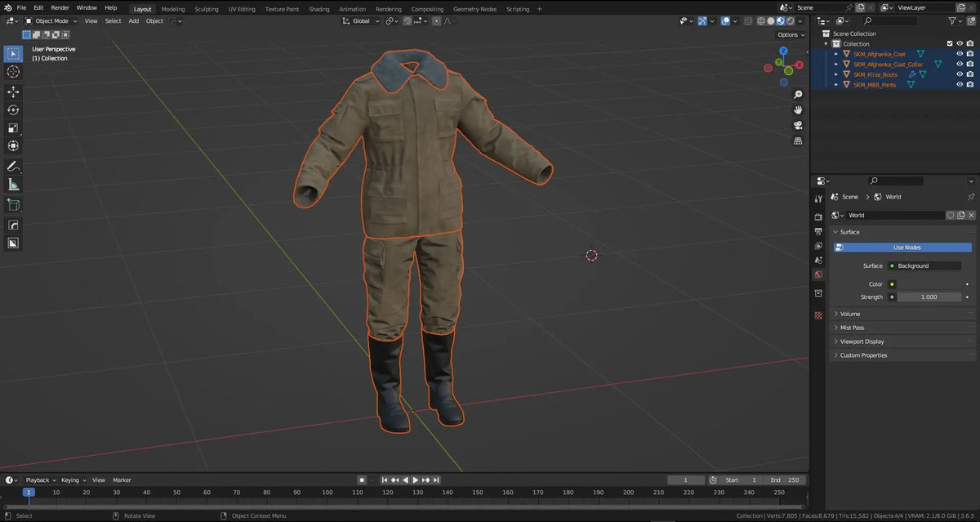Activate the Move tool
980x522 pixels.
click(x=13, y=92)
